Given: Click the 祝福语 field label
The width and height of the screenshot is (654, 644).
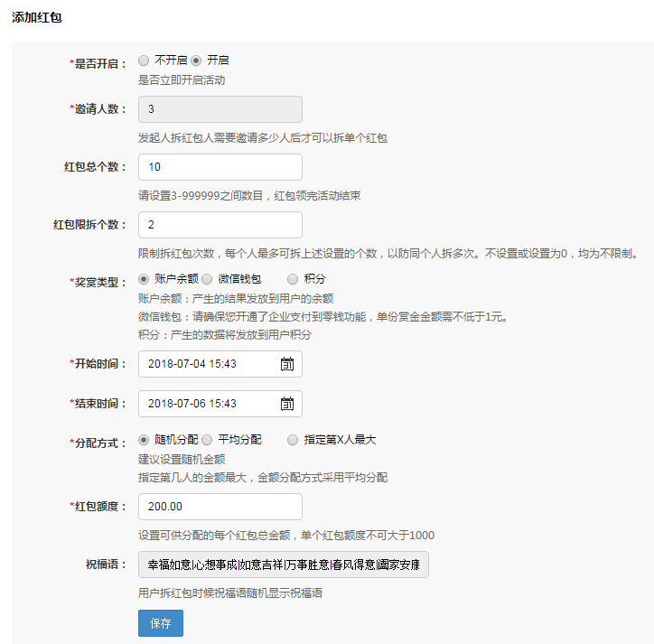Looking at the screenshot, I should point(106,565).
